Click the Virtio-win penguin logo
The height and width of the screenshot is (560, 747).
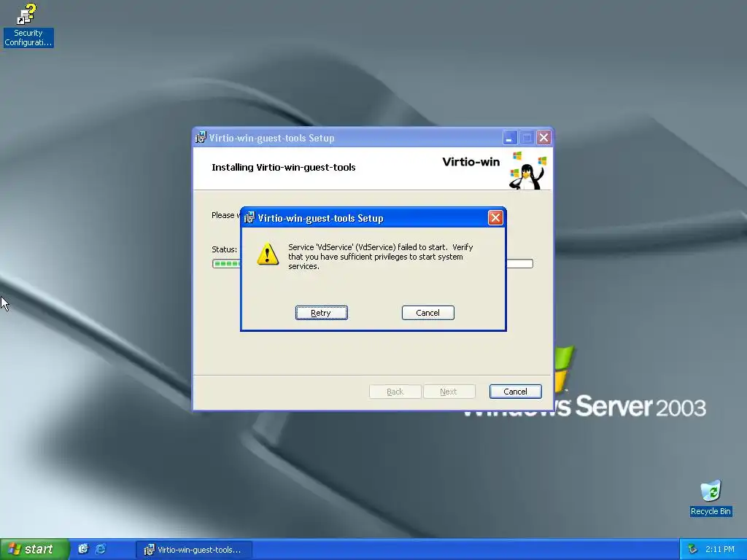(528, 171)
